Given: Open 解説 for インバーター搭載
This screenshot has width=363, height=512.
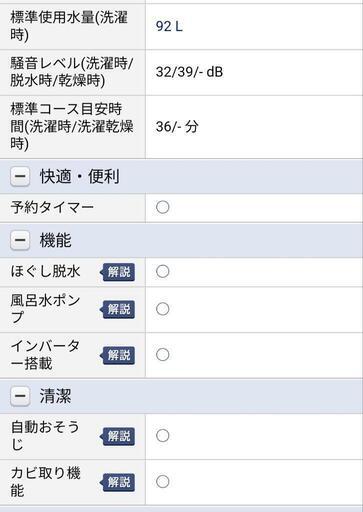Looking at the screenshot, I should tap(117, 355).
